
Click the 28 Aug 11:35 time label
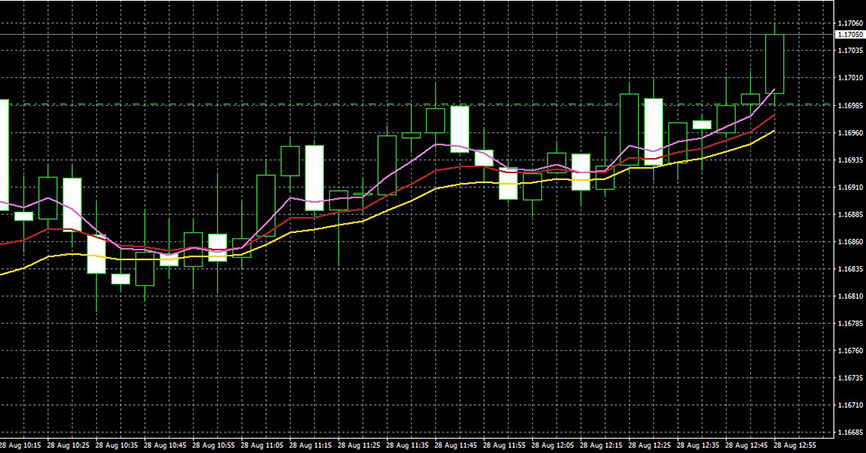click(408, 444)
